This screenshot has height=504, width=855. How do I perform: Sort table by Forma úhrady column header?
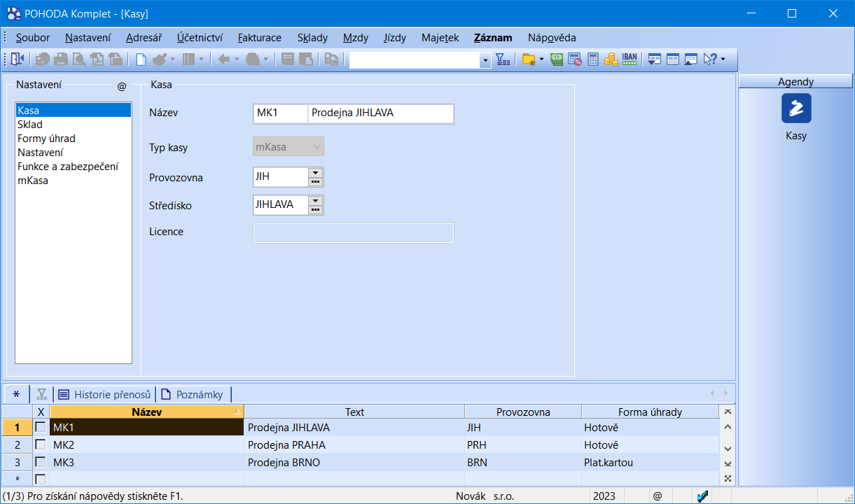tap(650, 412)
